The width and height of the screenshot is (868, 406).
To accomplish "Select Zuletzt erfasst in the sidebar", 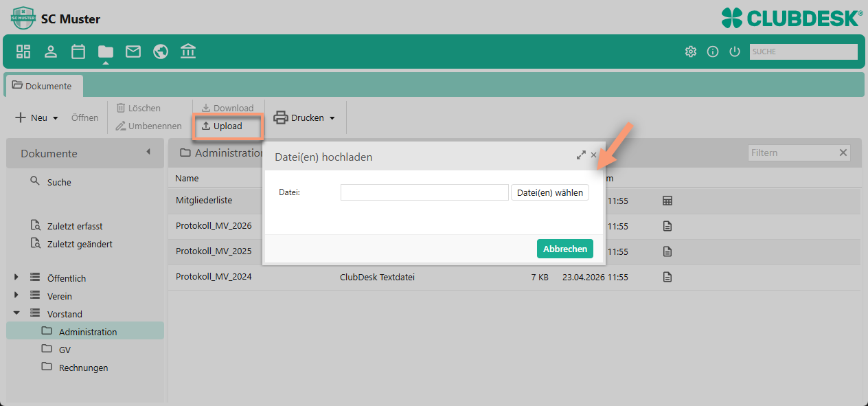I will (75, 226).
